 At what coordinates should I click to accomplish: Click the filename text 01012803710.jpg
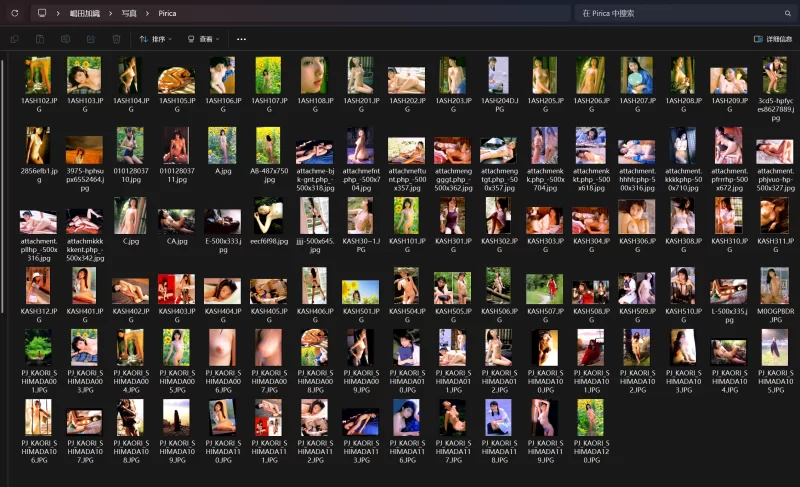(131, 175)
